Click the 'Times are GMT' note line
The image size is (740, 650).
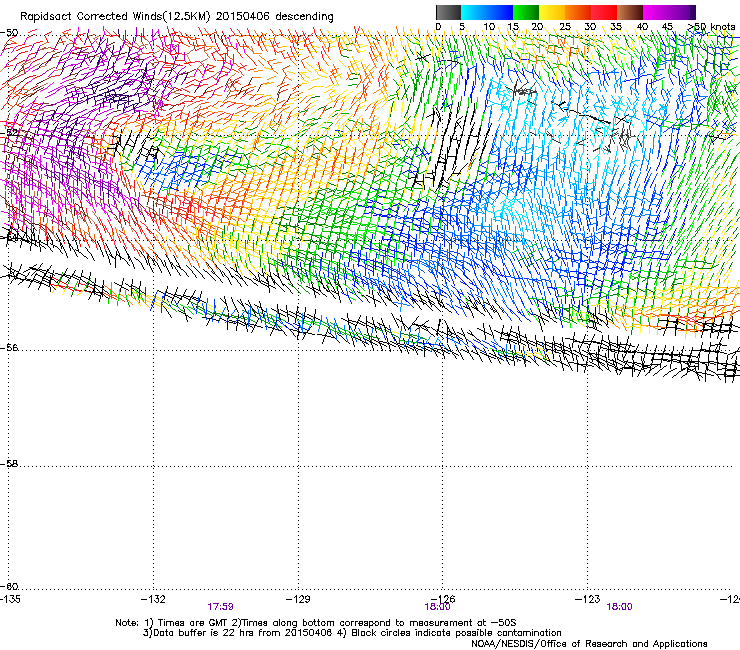click(x=316, y=623)
